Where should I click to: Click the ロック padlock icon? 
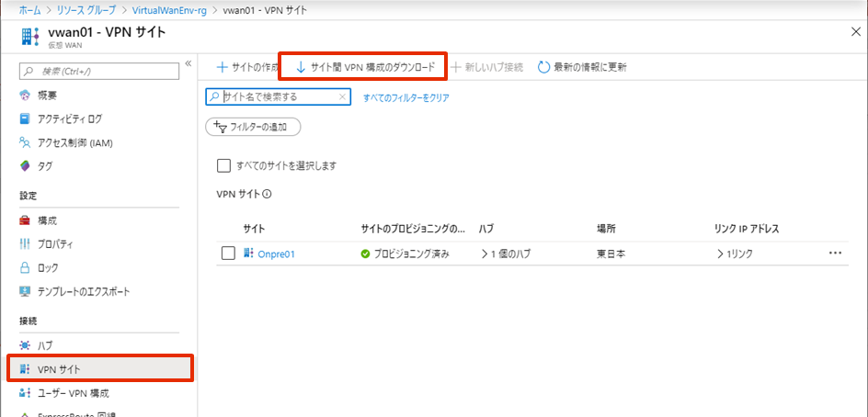[x=25, y=267]
